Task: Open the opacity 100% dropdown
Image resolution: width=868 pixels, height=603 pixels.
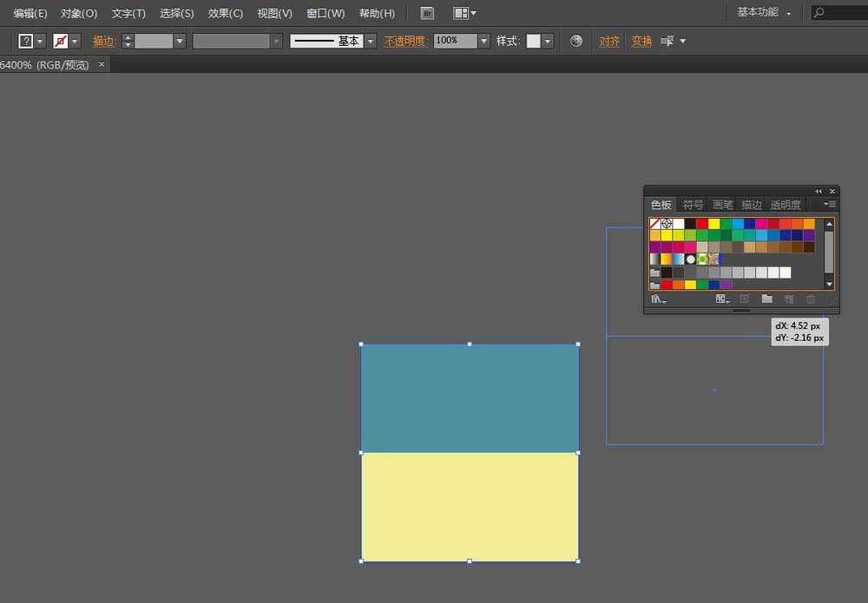Action: [x=483, y=41]
